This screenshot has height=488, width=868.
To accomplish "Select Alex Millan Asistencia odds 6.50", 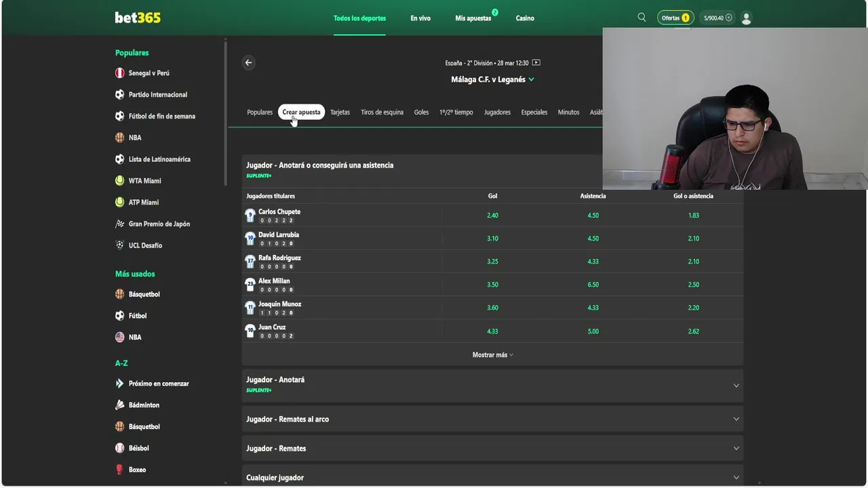I will tap(593, 285).
